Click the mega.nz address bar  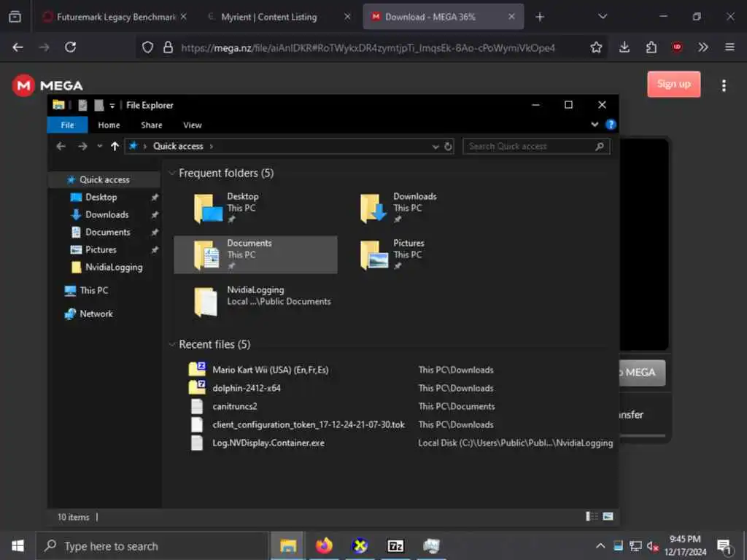[x=368, y=47]
